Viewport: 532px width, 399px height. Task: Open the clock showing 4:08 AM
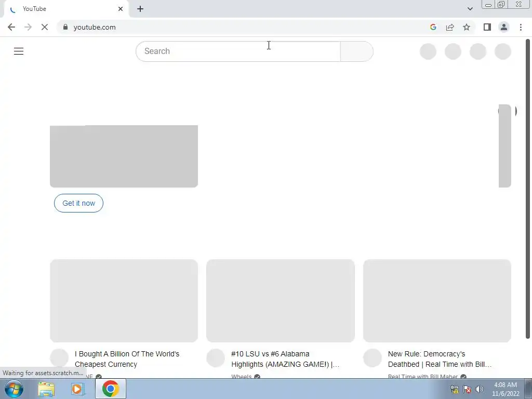pyautogui.click(x=506, y=389)
